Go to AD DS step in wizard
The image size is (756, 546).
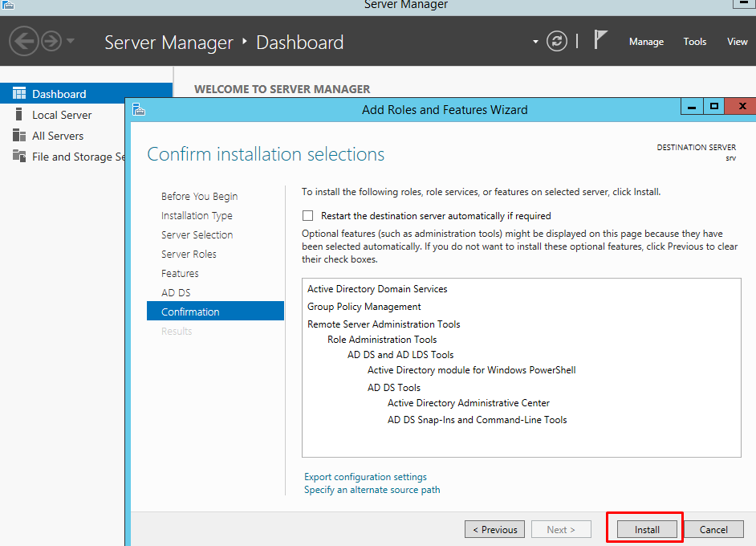click(x=176, y=293)
